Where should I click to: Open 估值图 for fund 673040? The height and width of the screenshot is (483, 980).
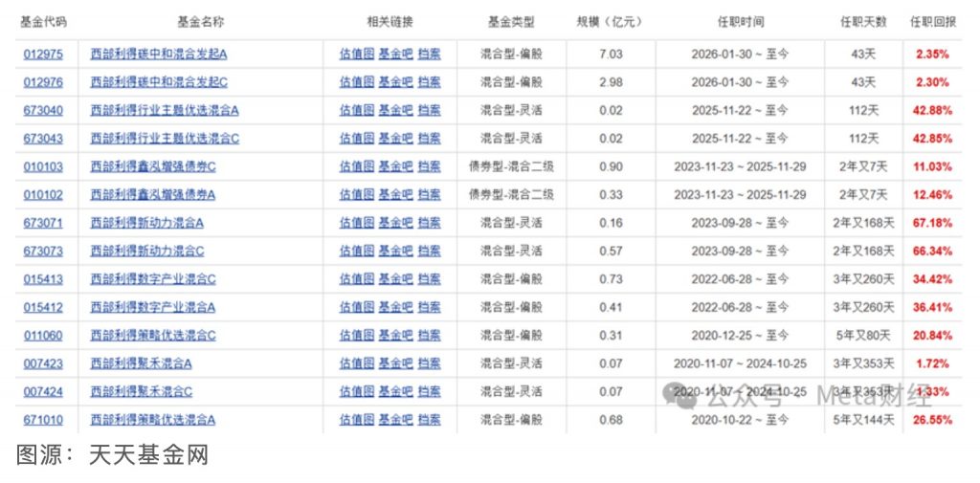coord(356,110)
